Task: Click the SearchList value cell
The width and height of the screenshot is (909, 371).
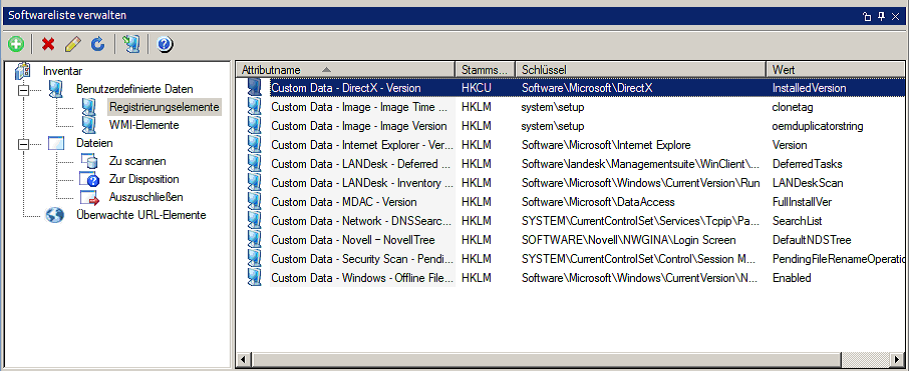Action: tap(797, 221)
